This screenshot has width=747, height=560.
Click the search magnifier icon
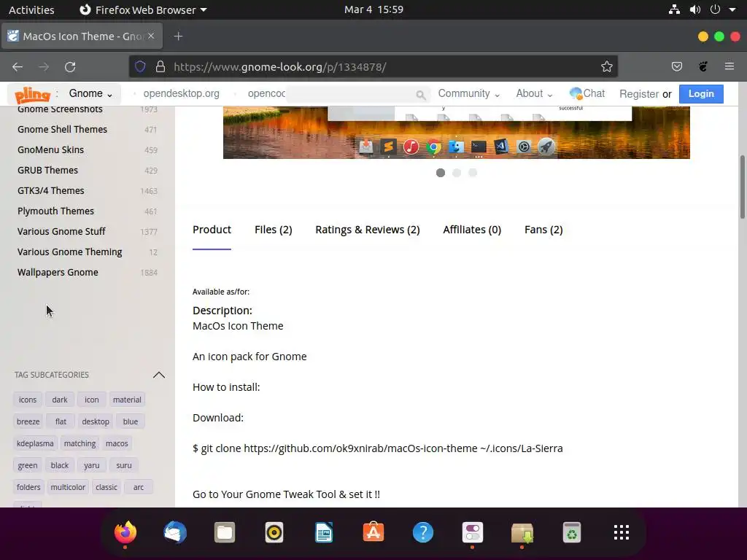(x=420, y=95)
